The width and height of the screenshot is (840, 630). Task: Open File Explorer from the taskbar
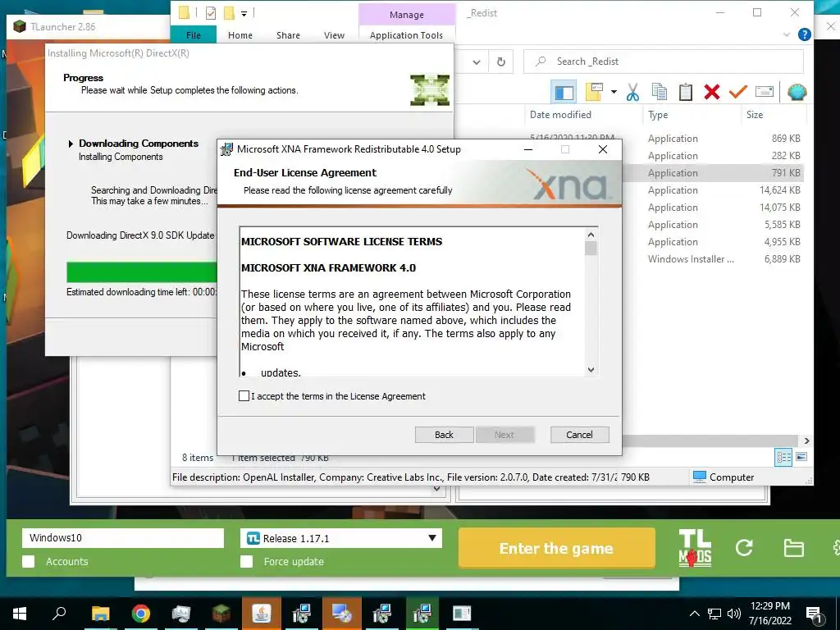click(100, 614)
